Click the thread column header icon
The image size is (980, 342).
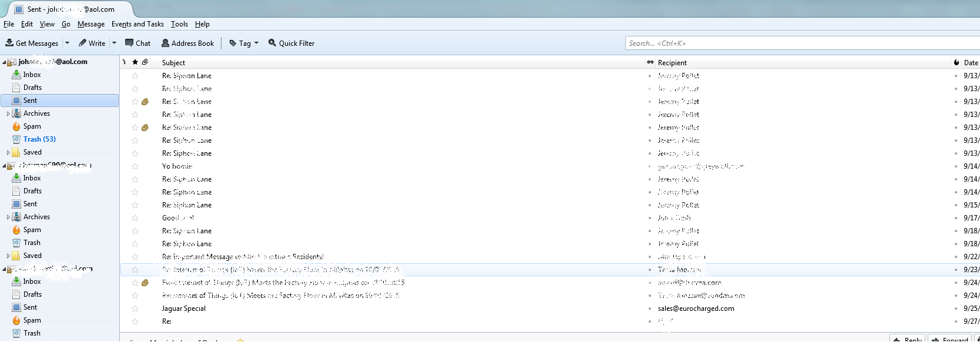[125, 62]
